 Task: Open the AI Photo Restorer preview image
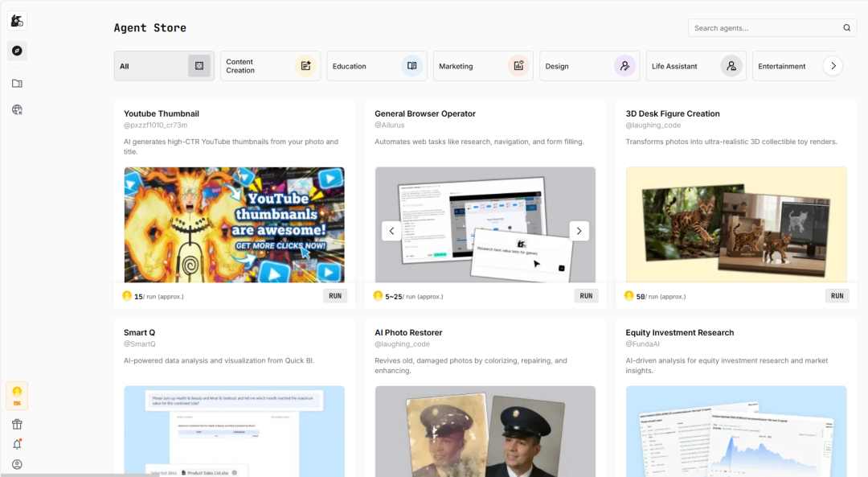485,431
